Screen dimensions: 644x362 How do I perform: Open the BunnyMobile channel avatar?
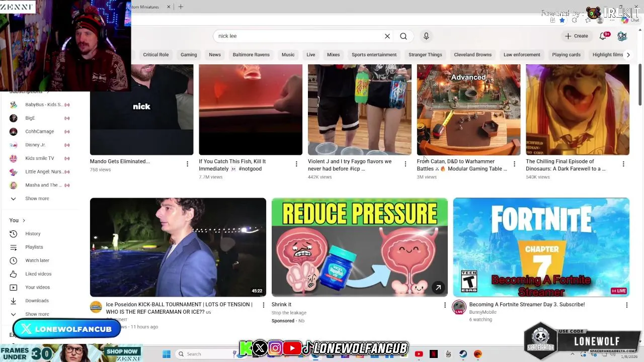coord(459,307)
